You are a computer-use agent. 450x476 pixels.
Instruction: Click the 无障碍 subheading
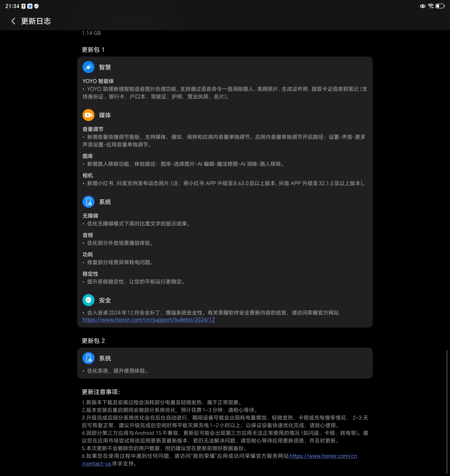(90, 216)
